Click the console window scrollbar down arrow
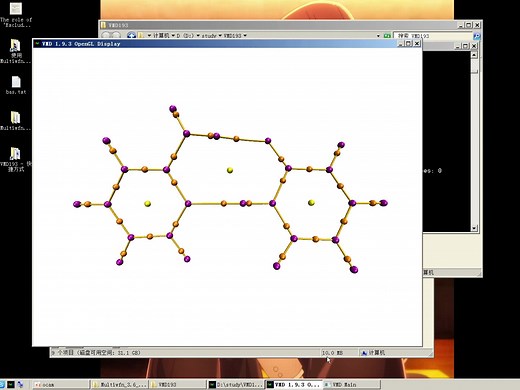The height and width of the screenshot is (390, 520). pyautogui.click(x=474, y=228)
